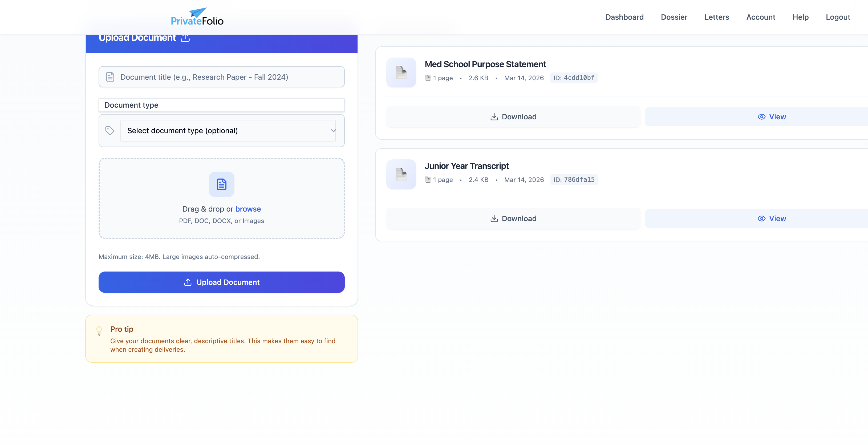Click the chevron on document type selector
The image size is (868, 445).
click(x=333, y=131)
